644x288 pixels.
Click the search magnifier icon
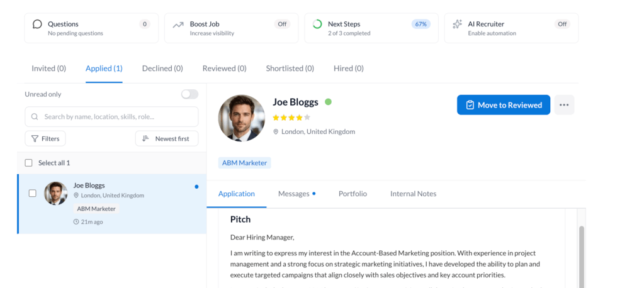(x=35, y=117)
